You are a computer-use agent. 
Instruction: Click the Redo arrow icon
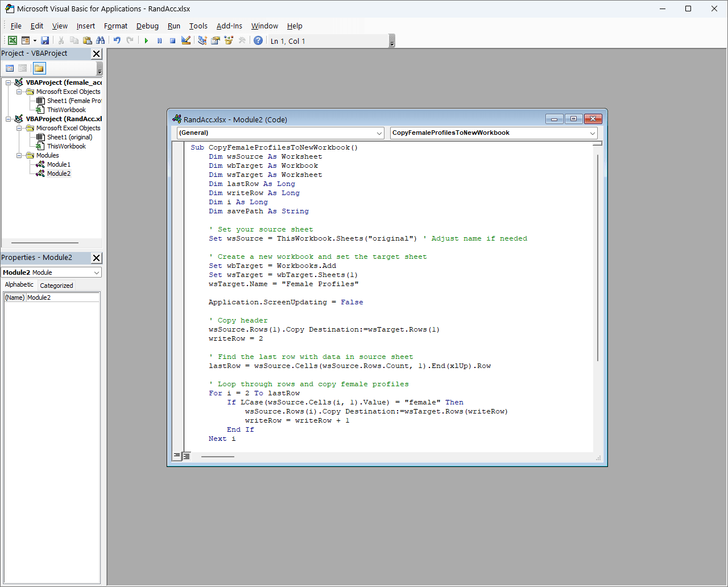[x=130, y=40]
